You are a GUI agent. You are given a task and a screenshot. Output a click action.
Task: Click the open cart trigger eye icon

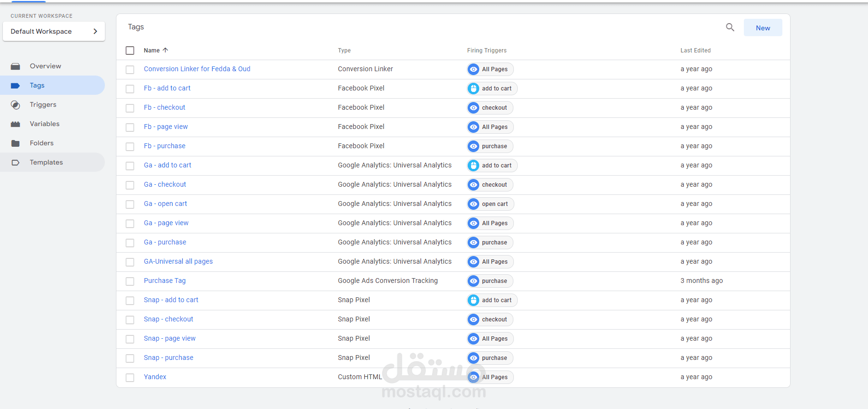click(473, 204)
